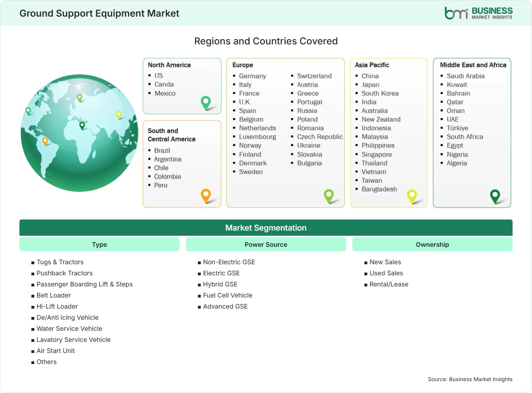The image size is (532, 393).
Task: Click the South and Central America heading
Action: tap(172, 135)
